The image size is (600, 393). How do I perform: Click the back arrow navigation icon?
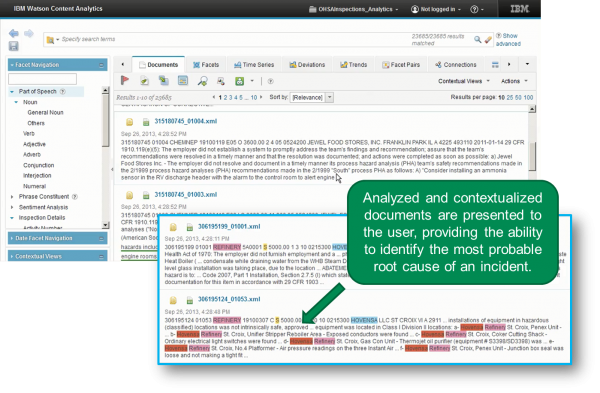click(x=13, y=33)
